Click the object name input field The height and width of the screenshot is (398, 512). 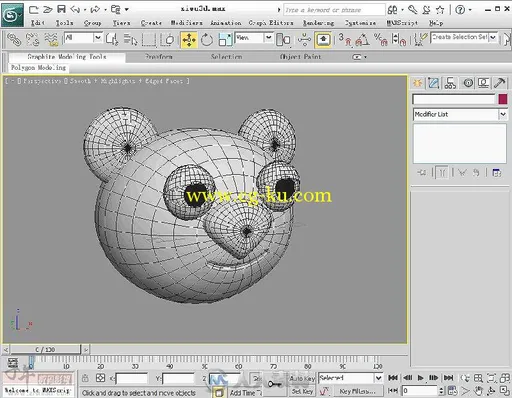454,99
